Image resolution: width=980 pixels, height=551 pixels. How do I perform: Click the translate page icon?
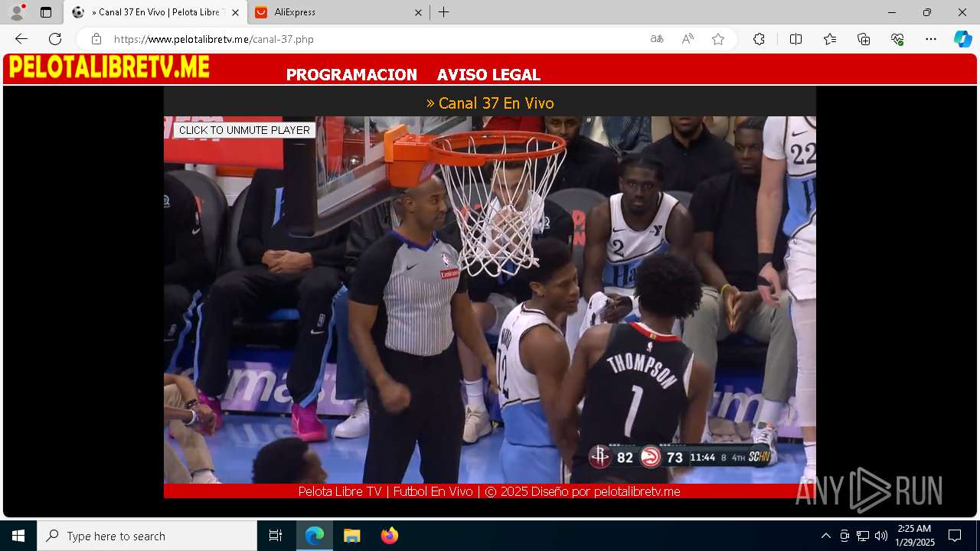coord(657,39)
